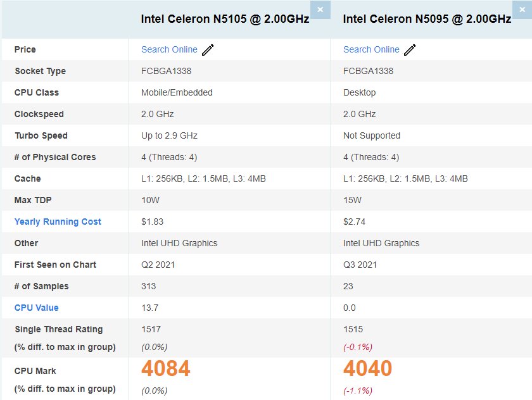532x400 pixels.
Task: Select the 1517 single thread rating
Action: 151,329
